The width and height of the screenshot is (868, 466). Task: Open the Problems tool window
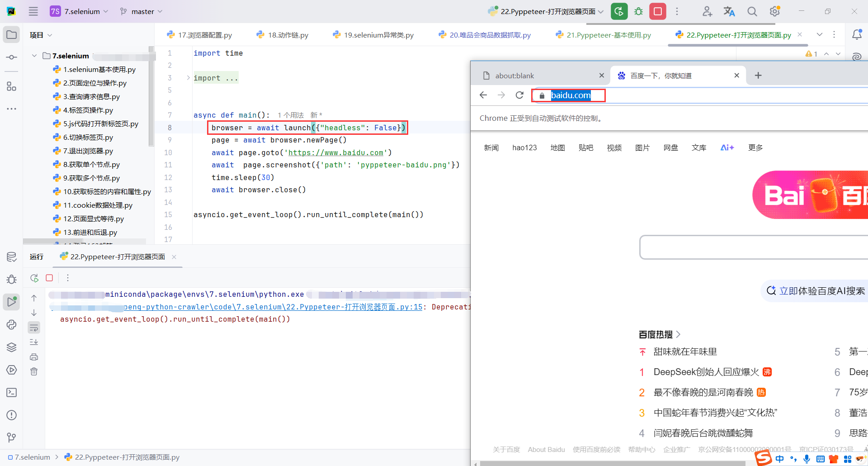point(12,415)
